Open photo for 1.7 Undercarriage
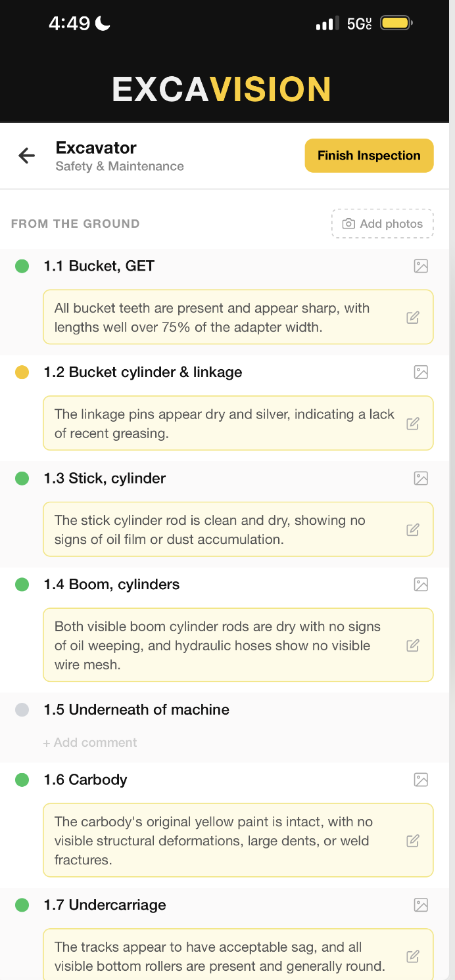 tap(421, 905)
